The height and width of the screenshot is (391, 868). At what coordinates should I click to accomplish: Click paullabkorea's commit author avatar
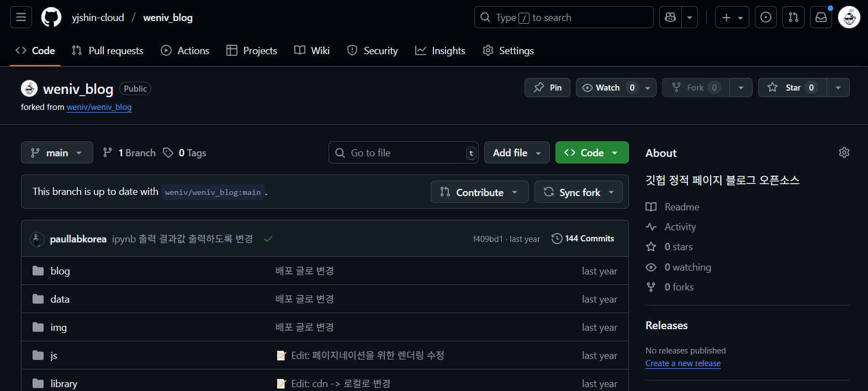37,239
